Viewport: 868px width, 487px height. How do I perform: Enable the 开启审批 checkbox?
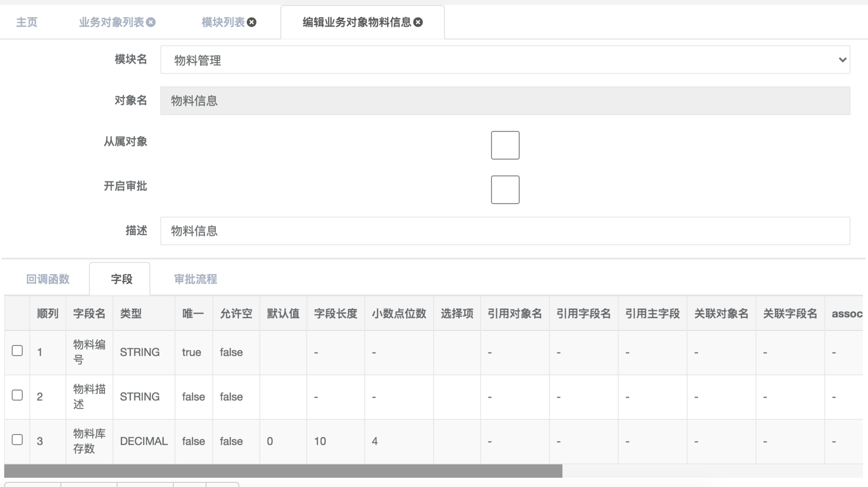coord(505,189)
